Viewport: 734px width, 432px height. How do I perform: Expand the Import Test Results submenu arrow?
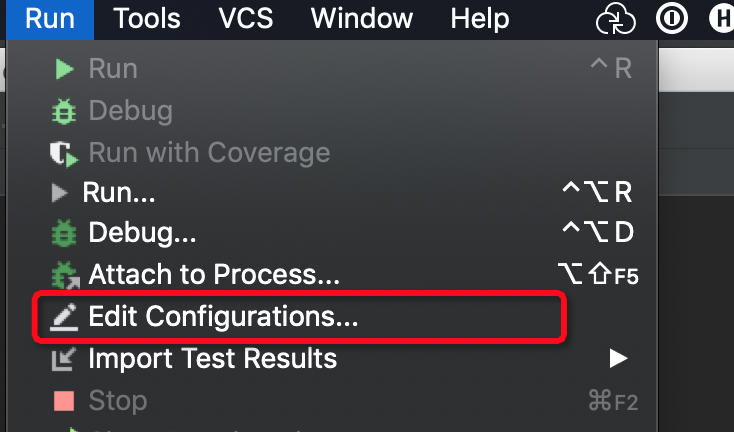[619, 357]
